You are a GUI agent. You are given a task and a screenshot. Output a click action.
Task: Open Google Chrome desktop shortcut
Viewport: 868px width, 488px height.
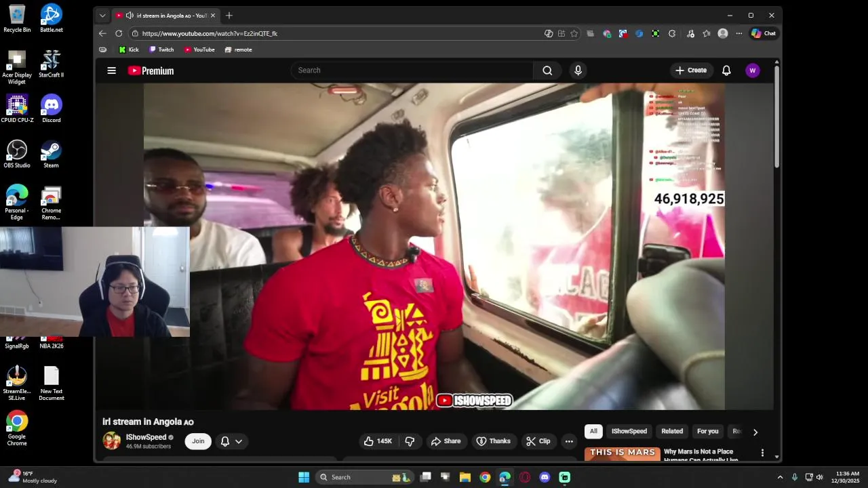click(17, 428)
